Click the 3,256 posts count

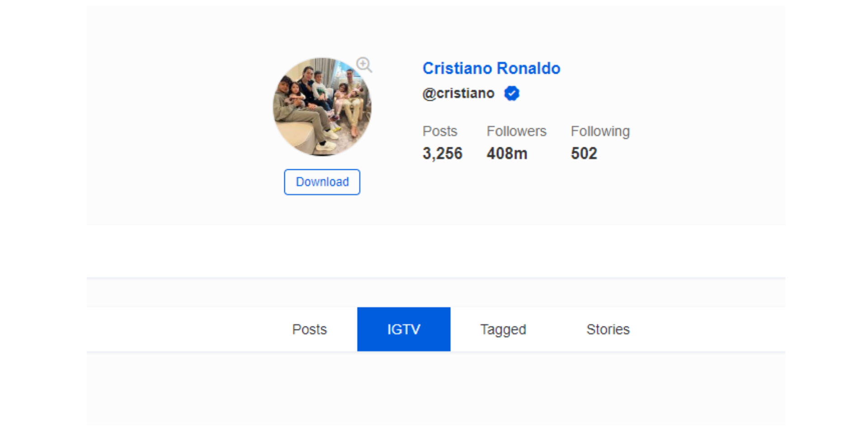[443, 154]
